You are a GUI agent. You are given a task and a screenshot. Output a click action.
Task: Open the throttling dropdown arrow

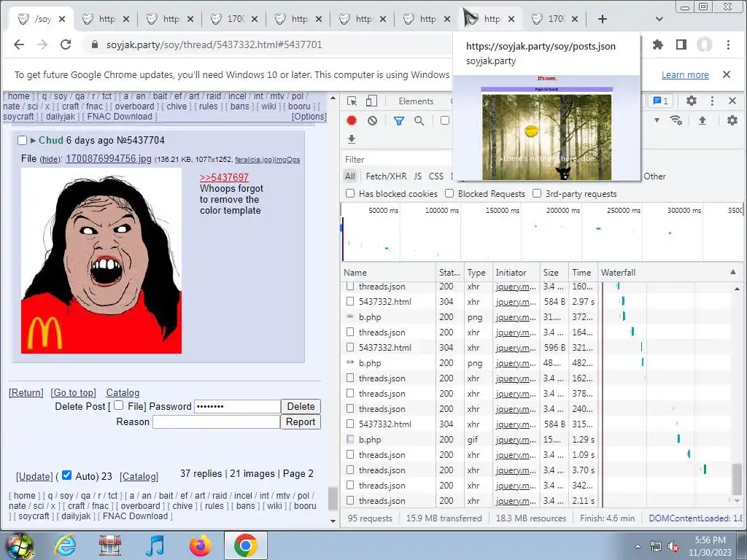click(657, 120)
